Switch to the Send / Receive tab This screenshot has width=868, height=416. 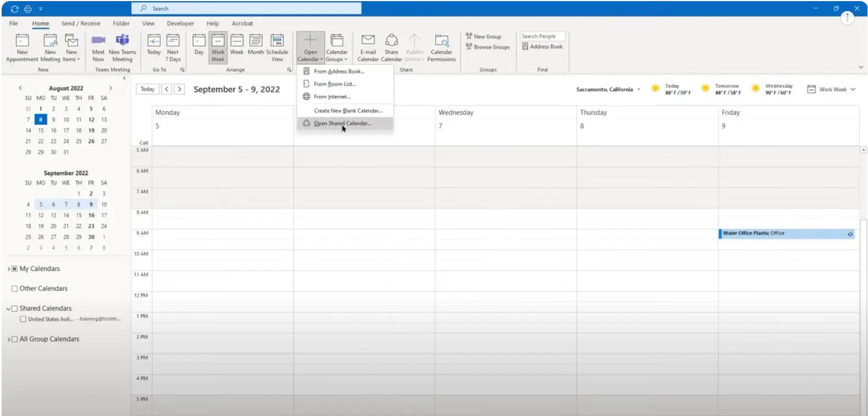click(x=81, y=24)
